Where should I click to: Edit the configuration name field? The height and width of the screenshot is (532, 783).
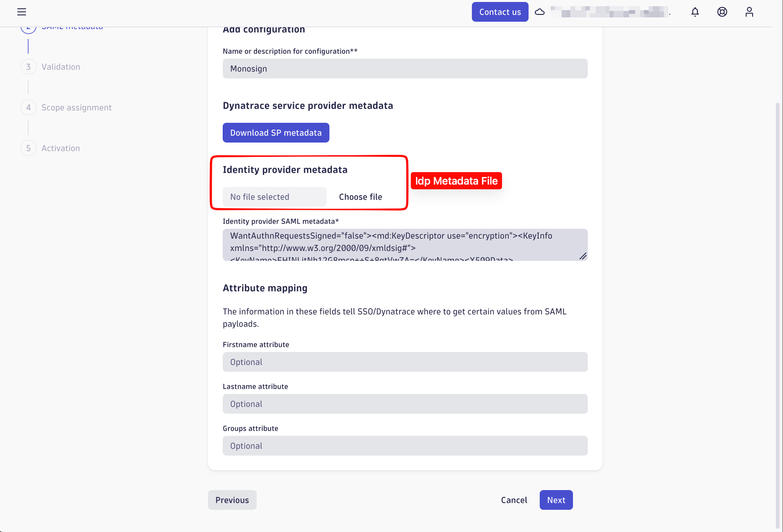405,69
